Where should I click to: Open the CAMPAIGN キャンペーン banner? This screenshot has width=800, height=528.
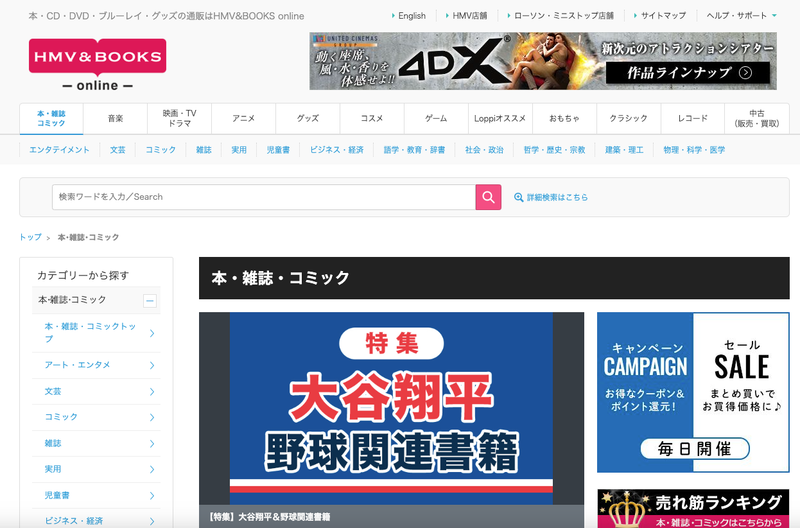645,392
